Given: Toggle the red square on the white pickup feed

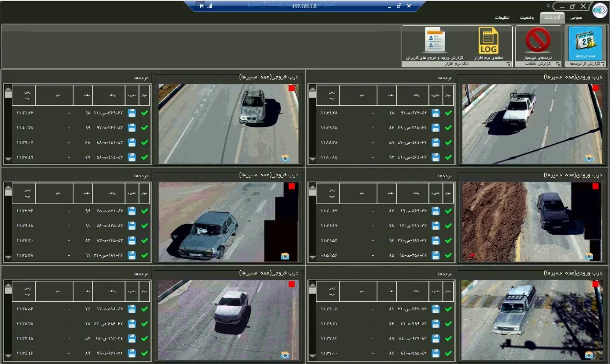Looking at the screenshot, I should coord(596,88).
